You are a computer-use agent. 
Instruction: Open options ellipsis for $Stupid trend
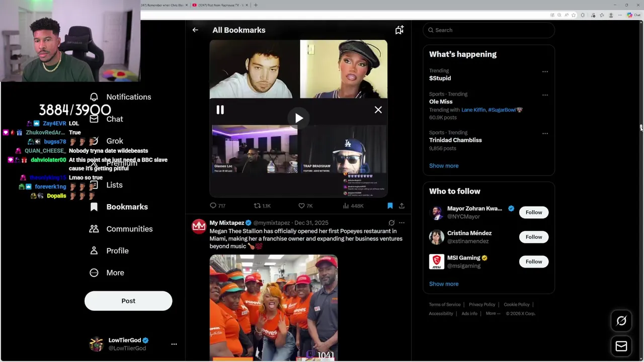click(545, 72)
